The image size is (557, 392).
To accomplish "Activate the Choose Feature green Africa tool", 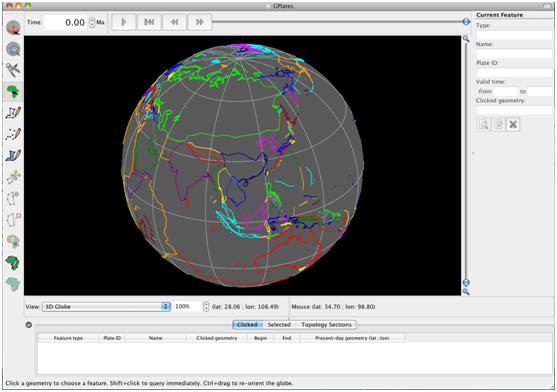I will (13, 92).
